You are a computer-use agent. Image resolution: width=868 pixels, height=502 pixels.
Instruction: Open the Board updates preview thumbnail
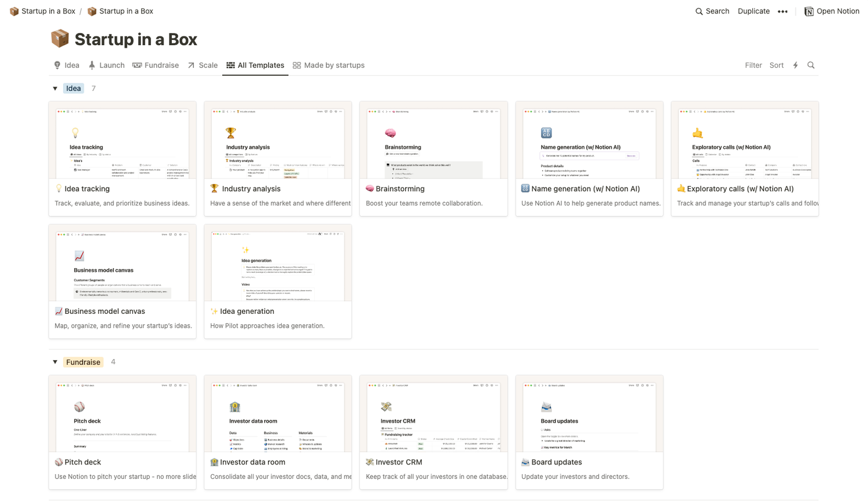pyautogui.click(x=589, y=413)
